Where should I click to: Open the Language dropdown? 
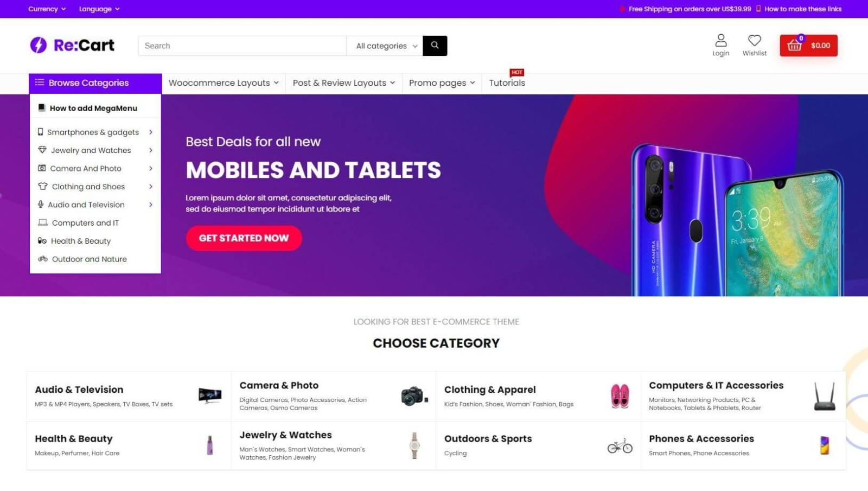(99, 9)
